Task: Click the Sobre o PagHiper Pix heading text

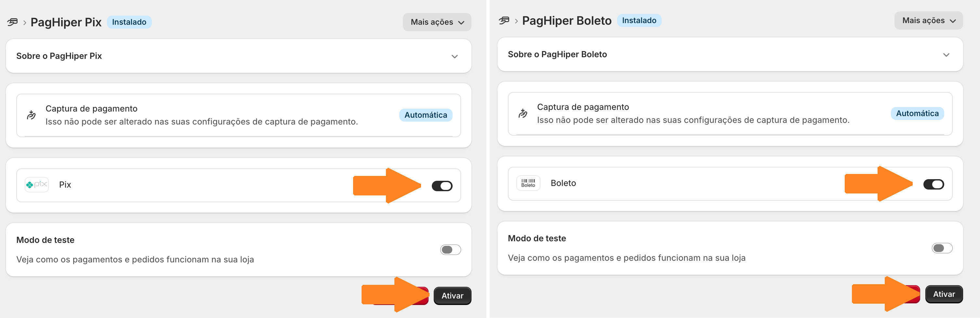Action: click(x=59, y=56)
